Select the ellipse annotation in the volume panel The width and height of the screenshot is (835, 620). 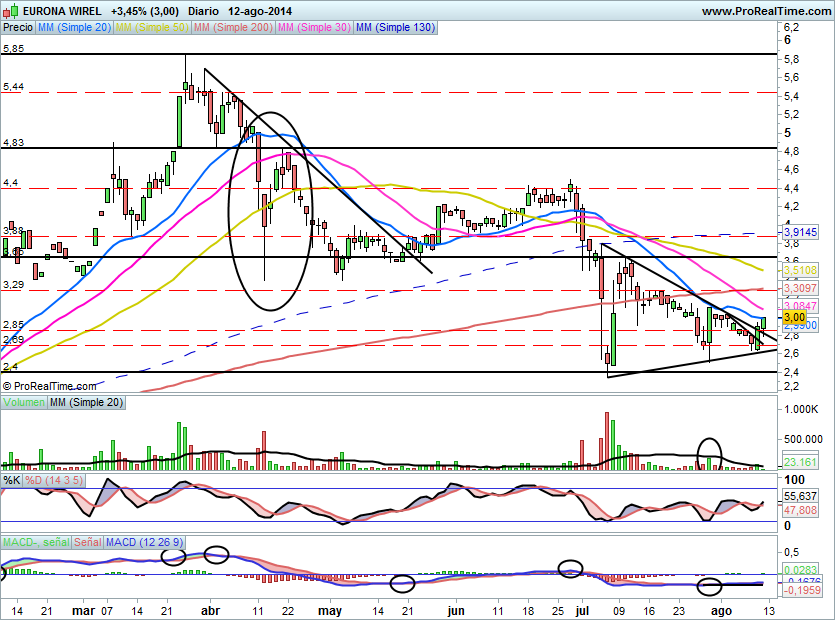pos(710,453)
